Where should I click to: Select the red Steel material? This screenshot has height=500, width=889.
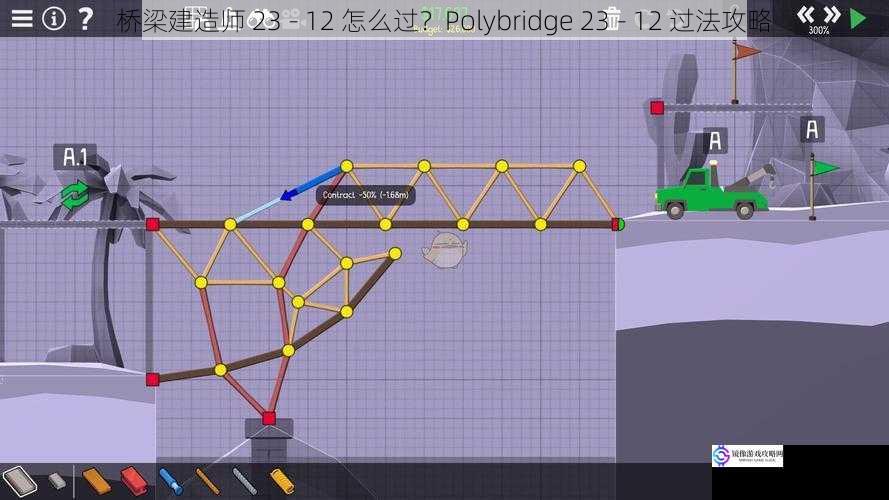[x=134, y=481]
